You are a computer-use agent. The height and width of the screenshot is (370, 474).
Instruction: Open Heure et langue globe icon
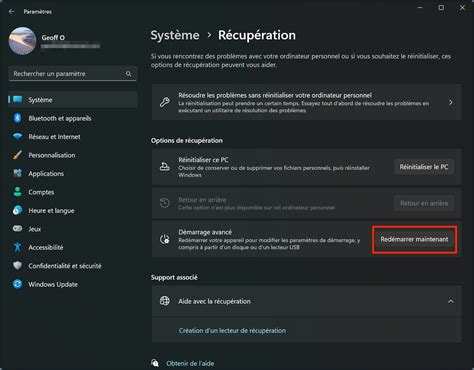tap(17, 210)
